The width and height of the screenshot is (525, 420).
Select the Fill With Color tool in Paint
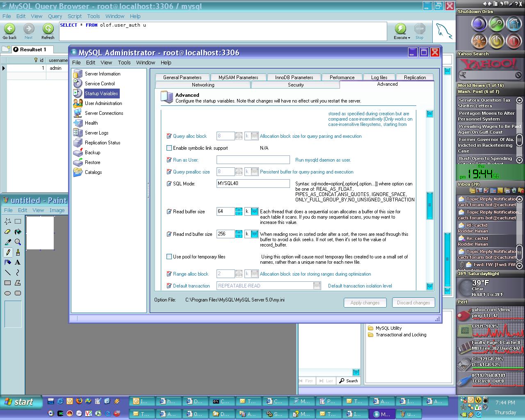tap(18, 232)
